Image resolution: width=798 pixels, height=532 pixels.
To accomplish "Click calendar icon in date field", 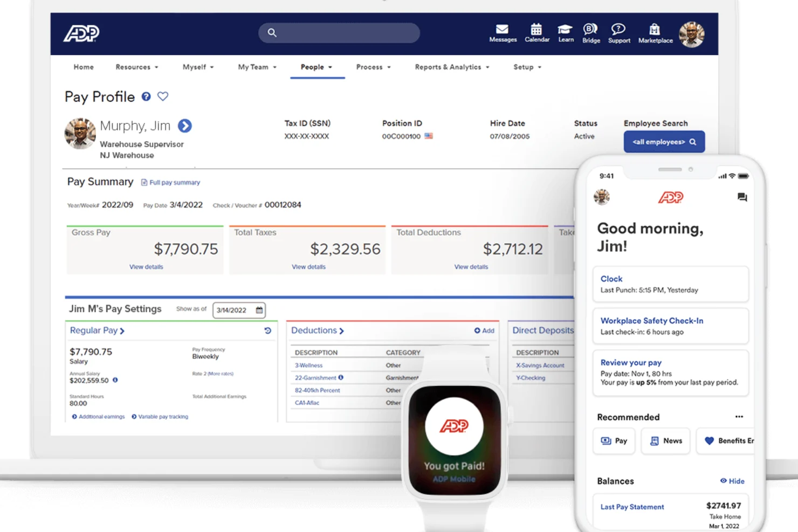I will [x=259, y=310].
